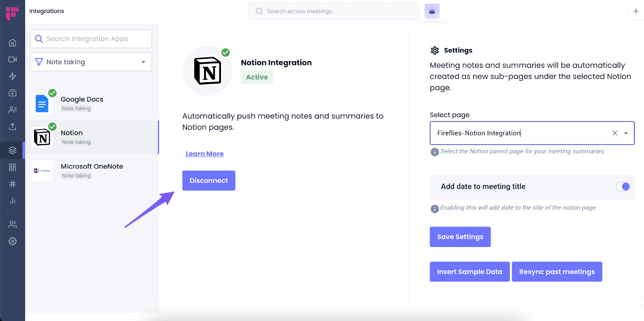Viewport: 644px width, 321px height.
Task: Click Resync past meetings
Action: point(557,272)
